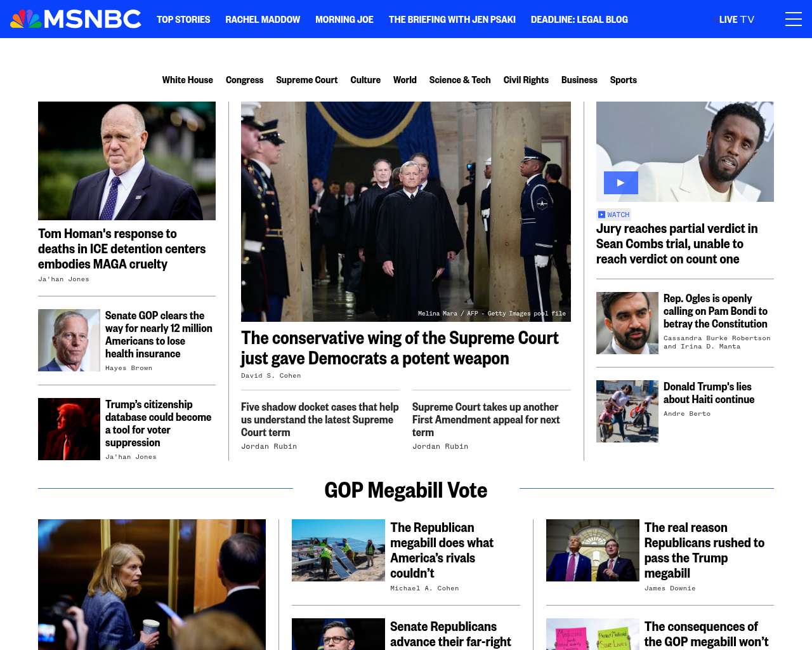
Task: Open Five shadow docket cases article
Action: click(x=320, y=420)
